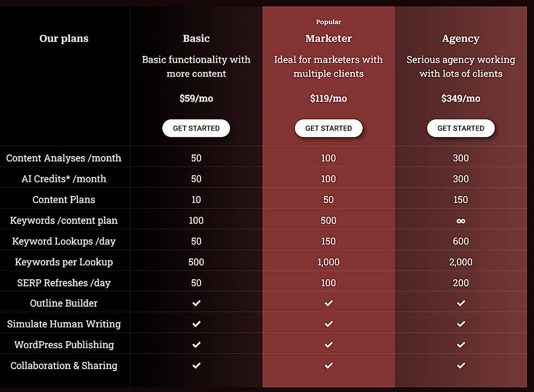Click the Popular badge above Marketer

coord(328,22)
